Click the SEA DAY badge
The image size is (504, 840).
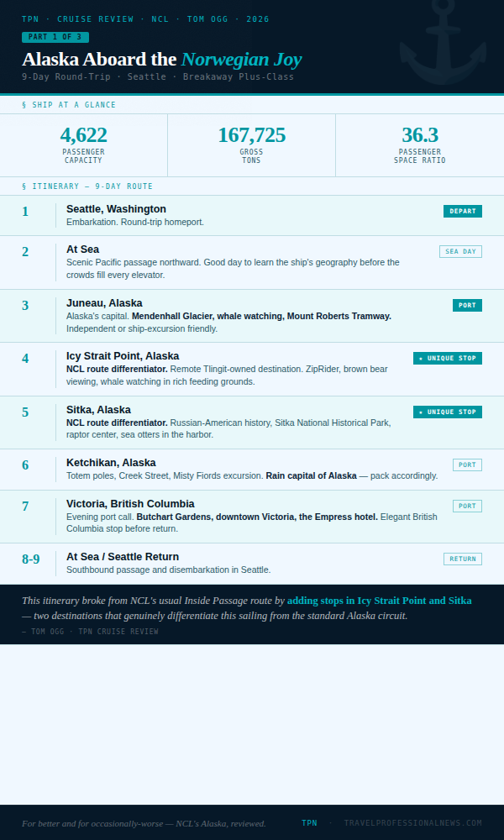pos(460,252)
